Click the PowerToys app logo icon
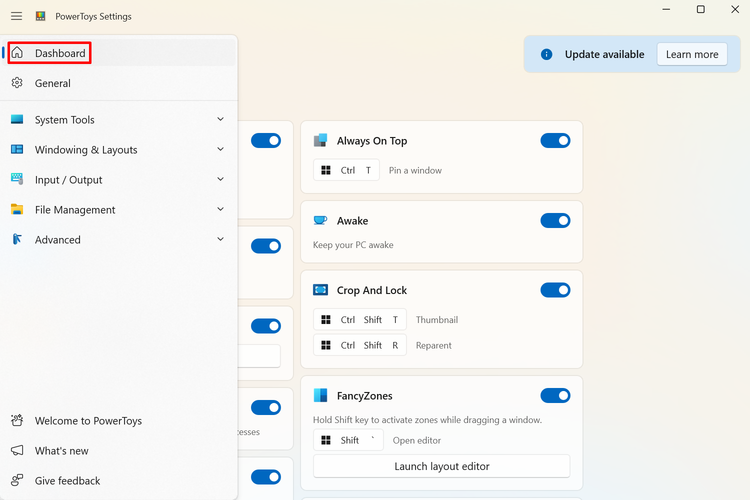 (41, 16)
